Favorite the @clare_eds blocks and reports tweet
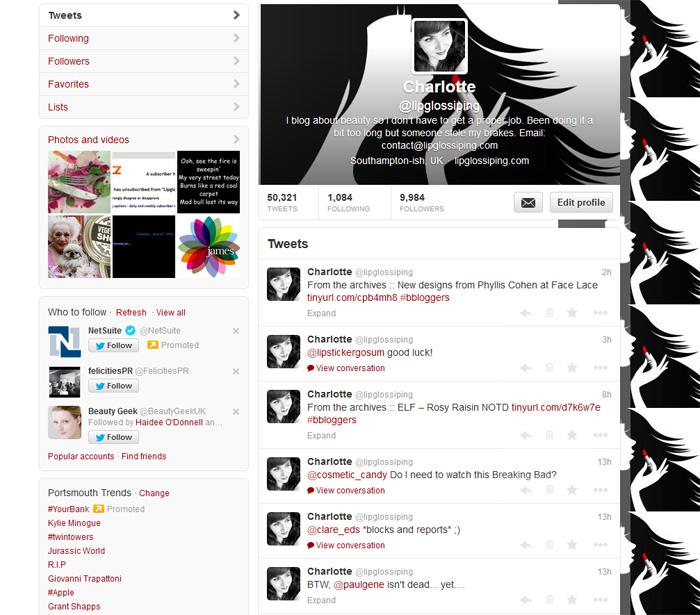 click(x=572, y=544)
